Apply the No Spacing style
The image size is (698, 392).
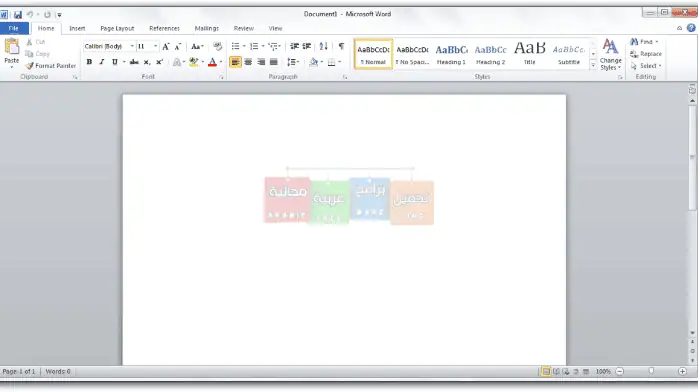click(x=412, y=54)
